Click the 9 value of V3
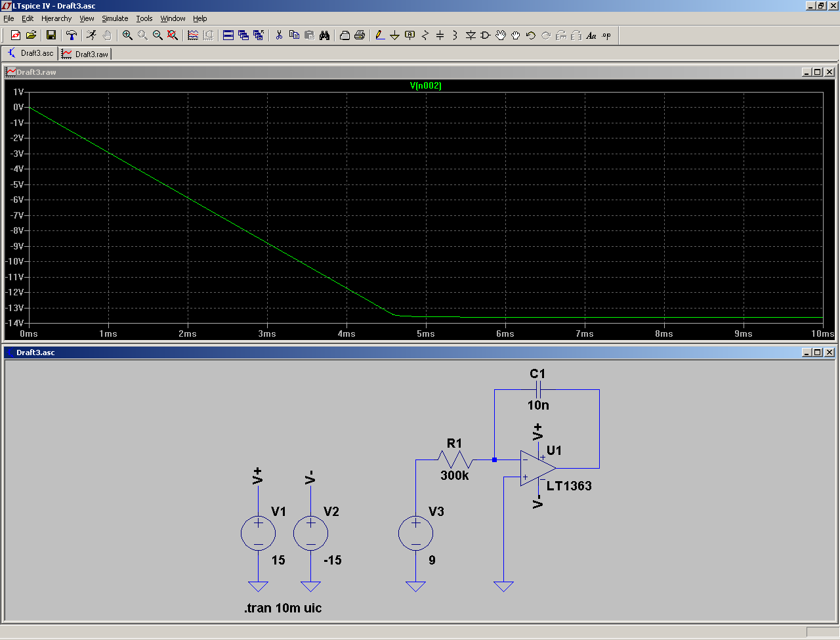This screenshot has height=640, width=840. tap(432, 560)
